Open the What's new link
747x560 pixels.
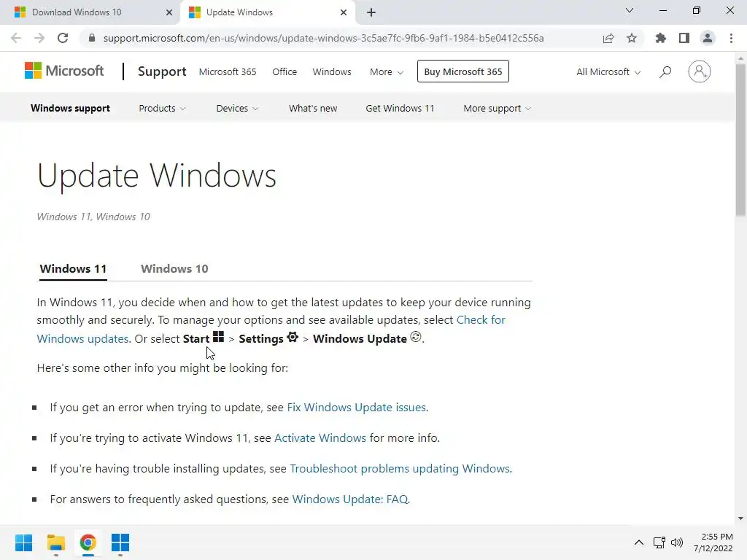click(313, 108)
